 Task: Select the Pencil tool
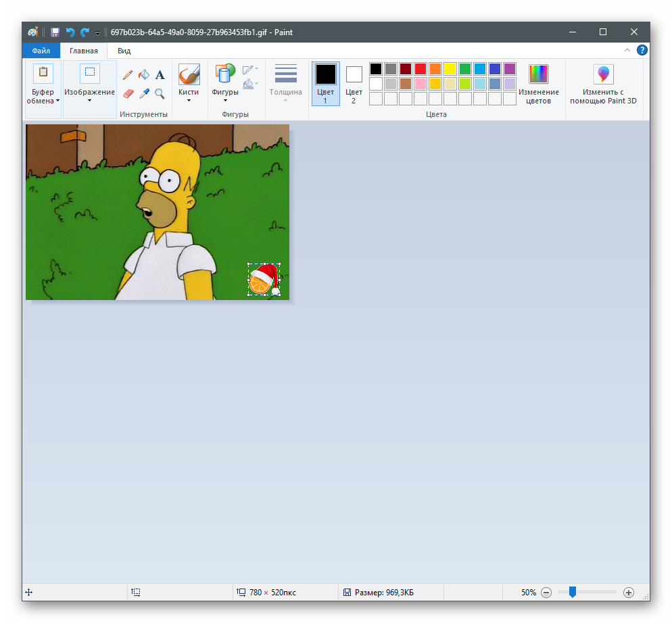pos(128,75)
